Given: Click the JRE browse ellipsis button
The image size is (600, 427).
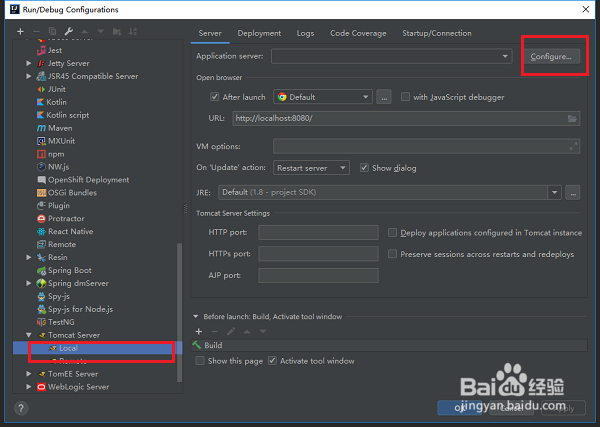Looking at the screenshot, I should pyautogui.click(x=573, y=192).
